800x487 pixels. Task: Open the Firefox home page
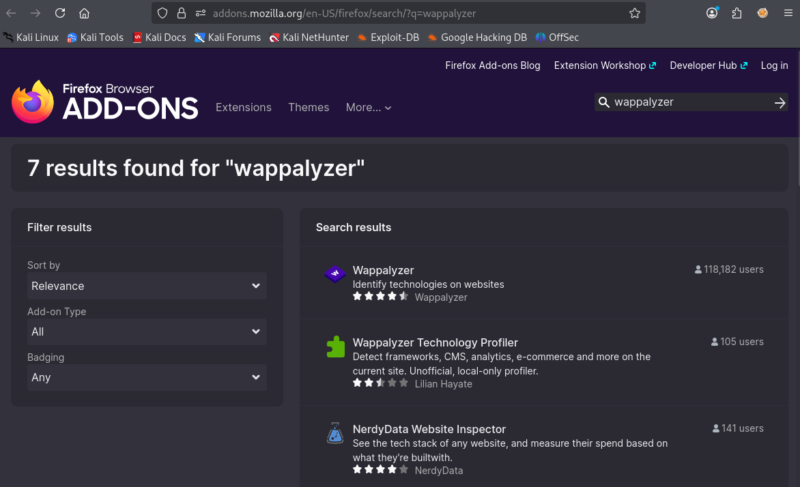[x=84, y=13]
